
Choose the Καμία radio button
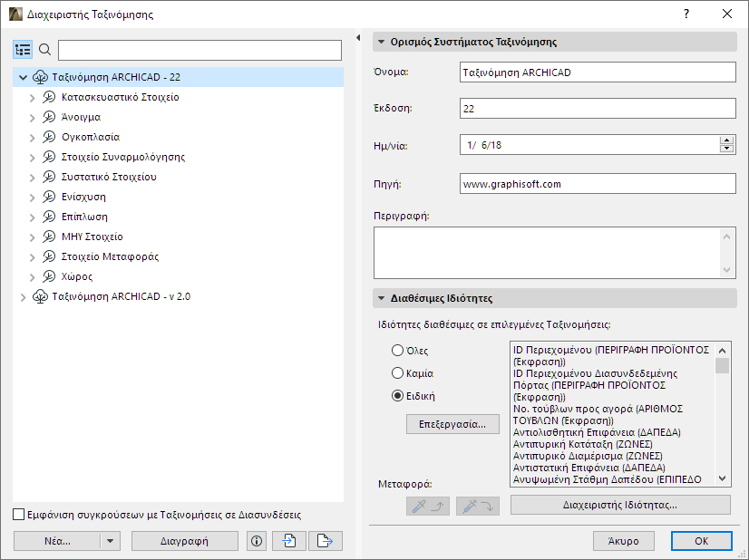397,372
